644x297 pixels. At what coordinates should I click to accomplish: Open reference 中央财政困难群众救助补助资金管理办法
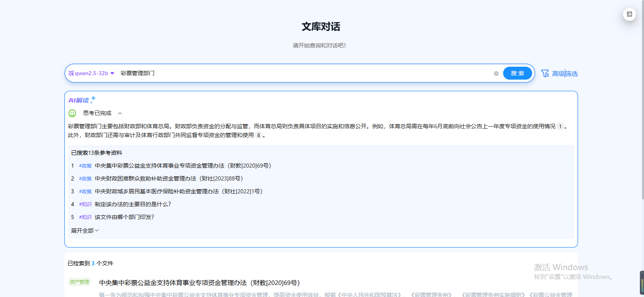[x=169, y=178]
